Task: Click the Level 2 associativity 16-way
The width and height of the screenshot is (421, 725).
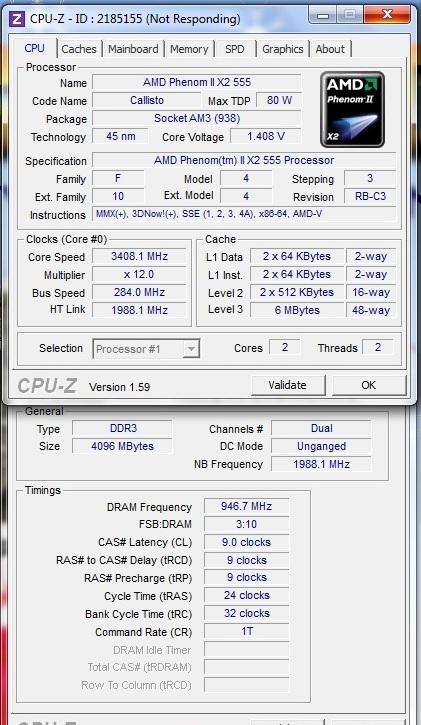Action: coord(371,292)
